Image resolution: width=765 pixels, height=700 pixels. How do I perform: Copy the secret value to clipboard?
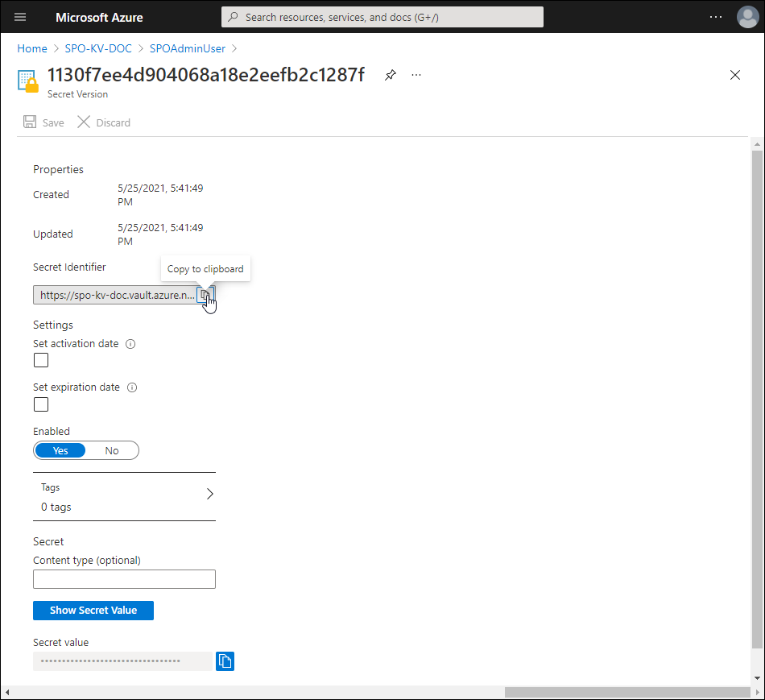[225, 661]
